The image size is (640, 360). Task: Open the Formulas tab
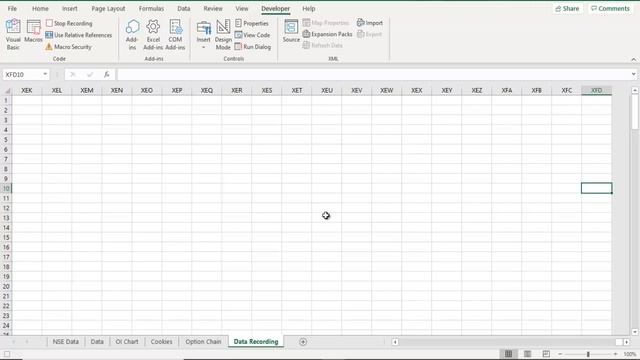pos(151,9)
